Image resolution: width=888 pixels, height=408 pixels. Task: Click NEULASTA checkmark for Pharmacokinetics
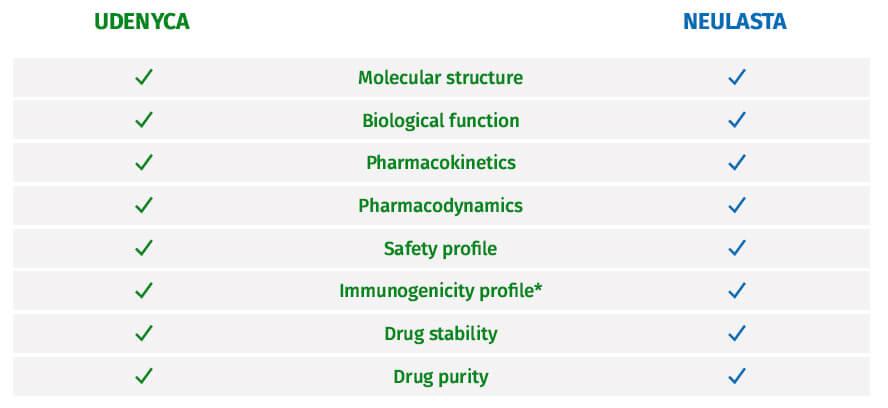pyautogui.click(x=737, y=162)
